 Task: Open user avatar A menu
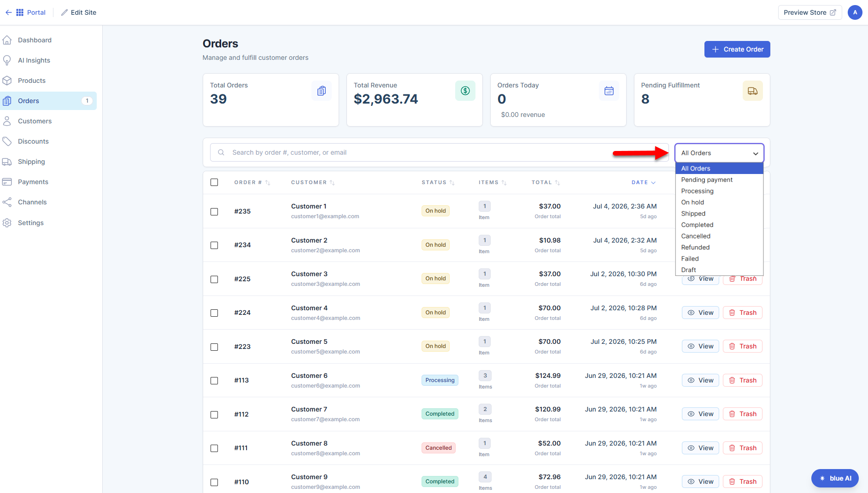point(855,12)
